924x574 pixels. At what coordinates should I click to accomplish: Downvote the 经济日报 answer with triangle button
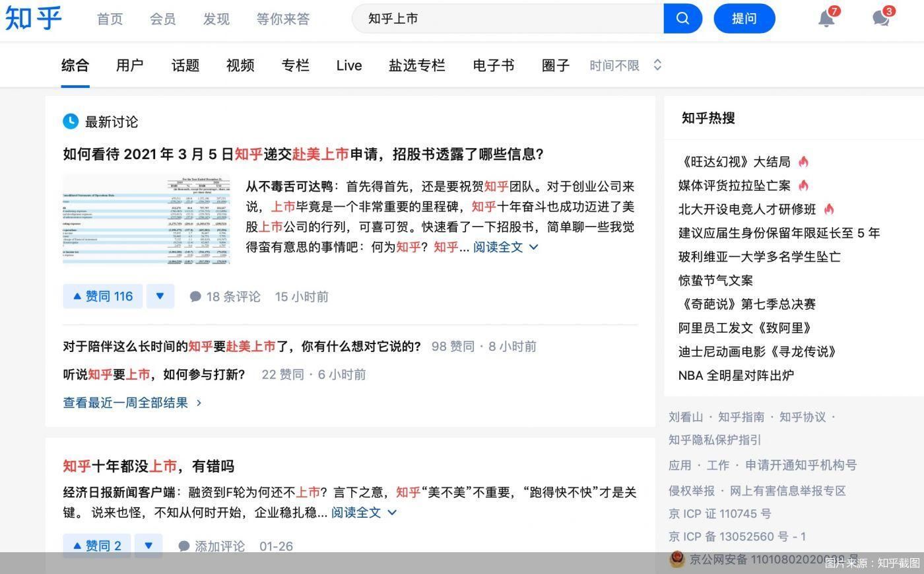click(148, 546)
